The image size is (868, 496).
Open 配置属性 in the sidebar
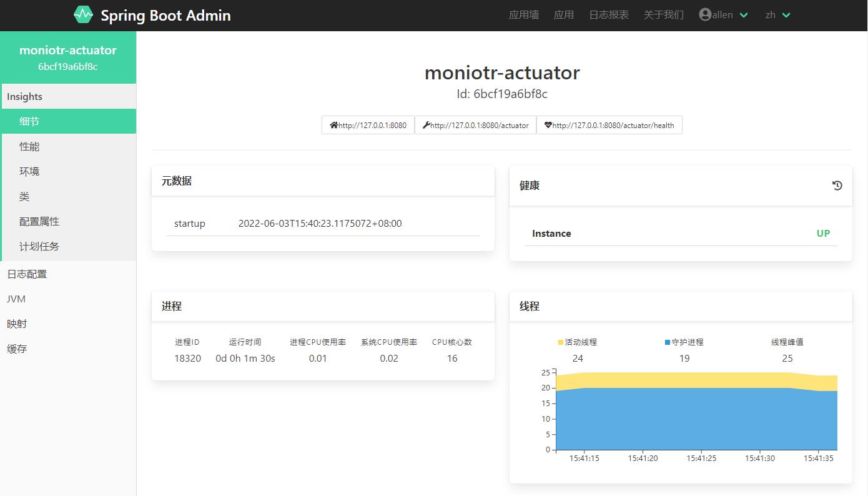pos(68,221)
